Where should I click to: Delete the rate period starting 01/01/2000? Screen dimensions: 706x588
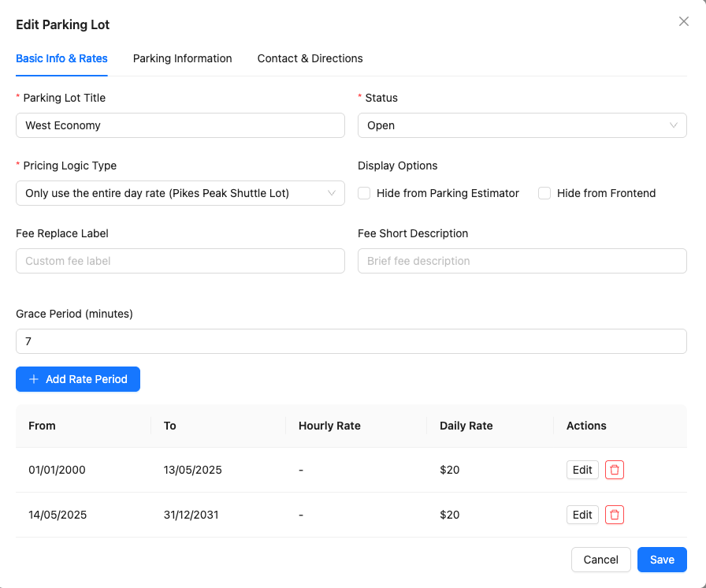pos(615,470)
